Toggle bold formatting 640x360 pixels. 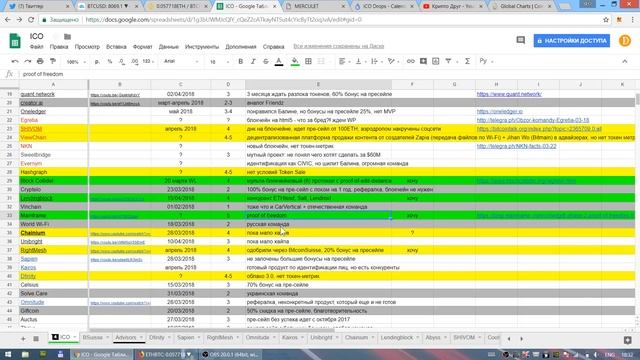tap(240, 61)
